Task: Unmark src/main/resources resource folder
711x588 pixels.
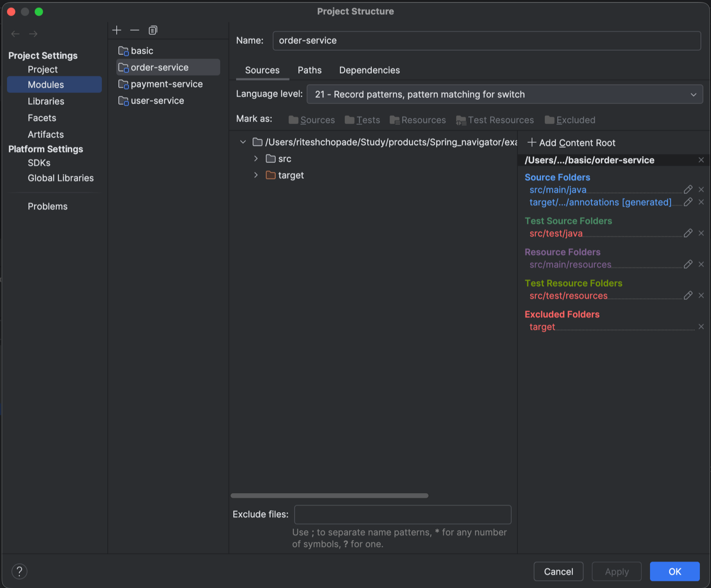Action: 701,264
